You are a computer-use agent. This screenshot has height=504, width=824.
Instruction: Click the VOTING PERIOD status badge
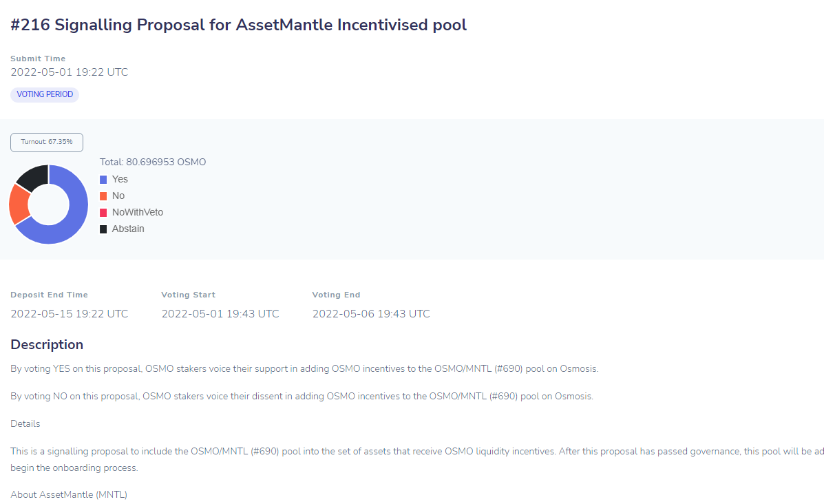pyautogui.click(x=45, y=94)
